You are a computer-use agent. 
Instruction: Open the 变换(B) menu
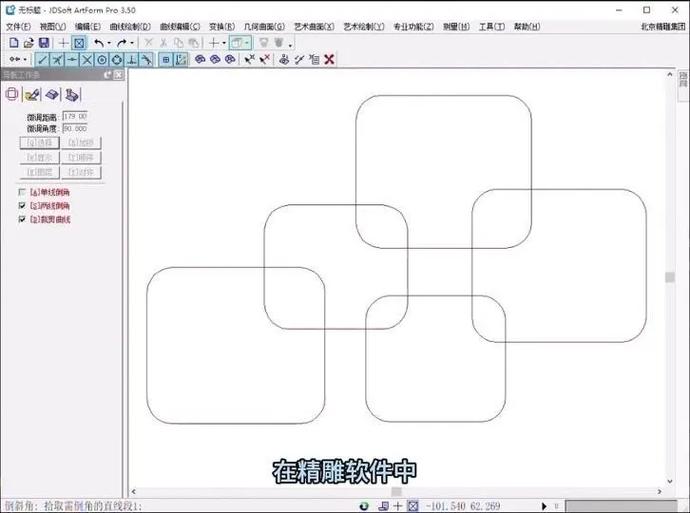point(222,27)
